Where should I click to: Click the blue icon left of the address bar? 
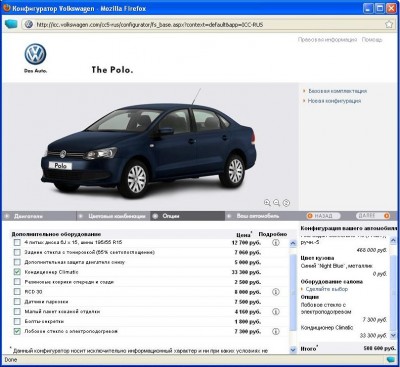coord(11,24)
